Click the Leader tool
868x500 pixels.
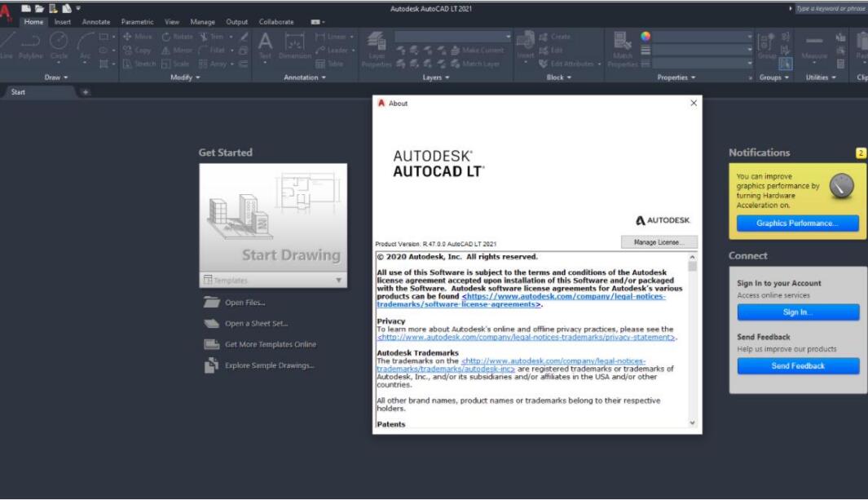pos(333,51)
